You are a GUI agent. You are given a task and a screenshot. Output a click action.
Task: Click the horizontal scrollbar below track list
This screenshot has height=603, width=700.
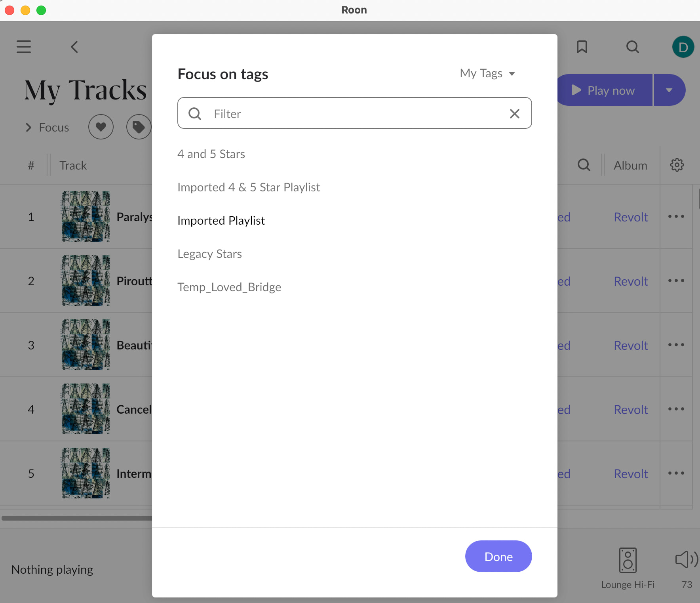point(77,518)
